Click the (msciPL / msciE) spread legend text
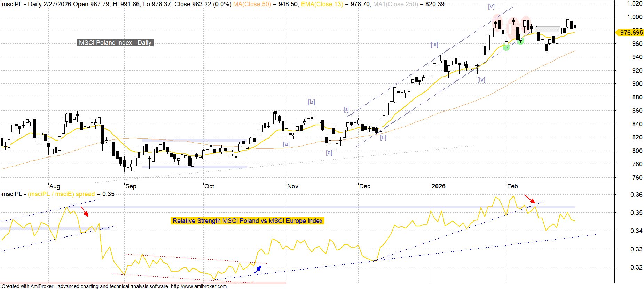 click(61, 194)
